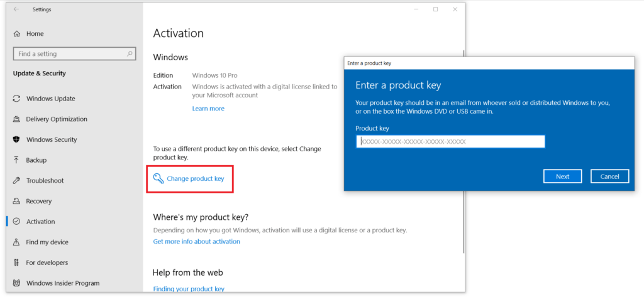644x297 pixels.
Task: Click Change product key link
Action: tap(196, 178)
